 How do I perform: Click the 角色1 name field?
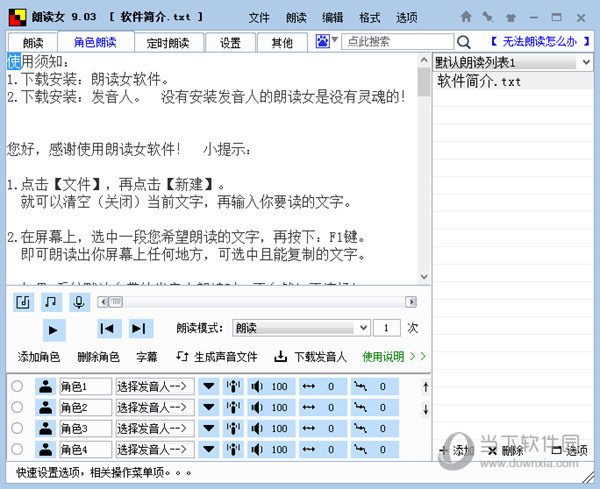point(86,386)
